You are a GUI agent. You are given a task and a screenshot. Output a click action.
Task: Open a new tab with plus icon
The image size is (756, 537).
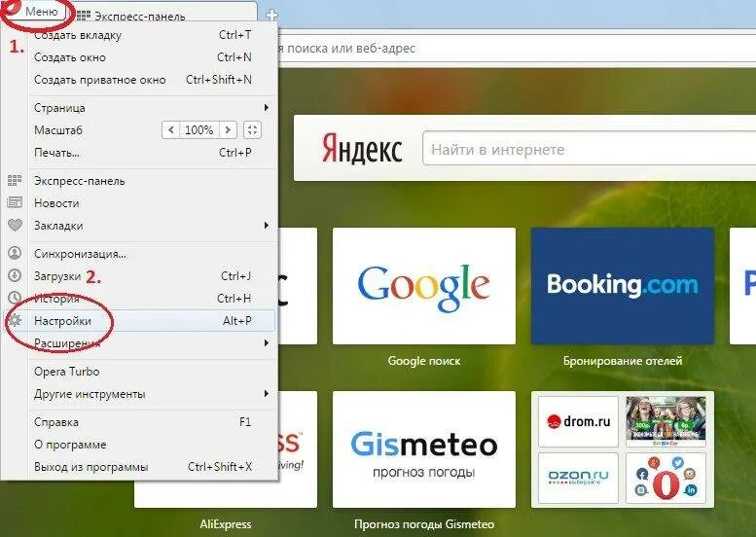coord(271,15)
